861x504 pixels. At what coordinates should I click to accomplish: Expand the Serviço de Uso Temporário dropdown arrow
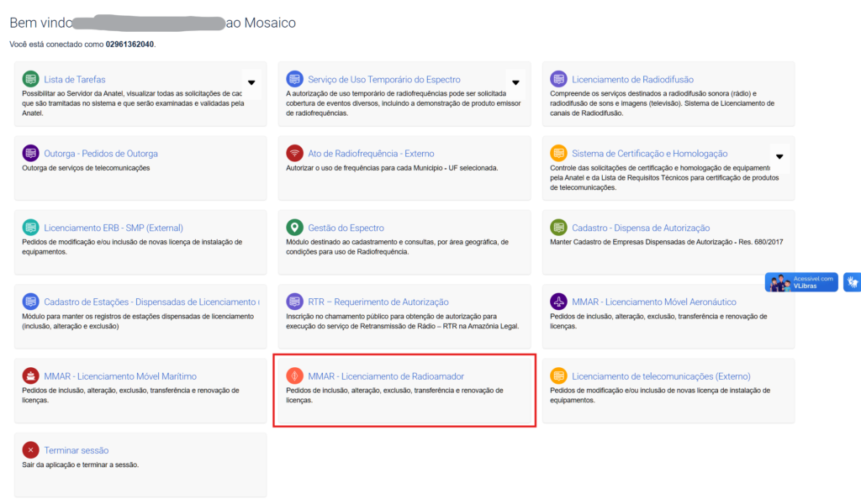[515, 83]
